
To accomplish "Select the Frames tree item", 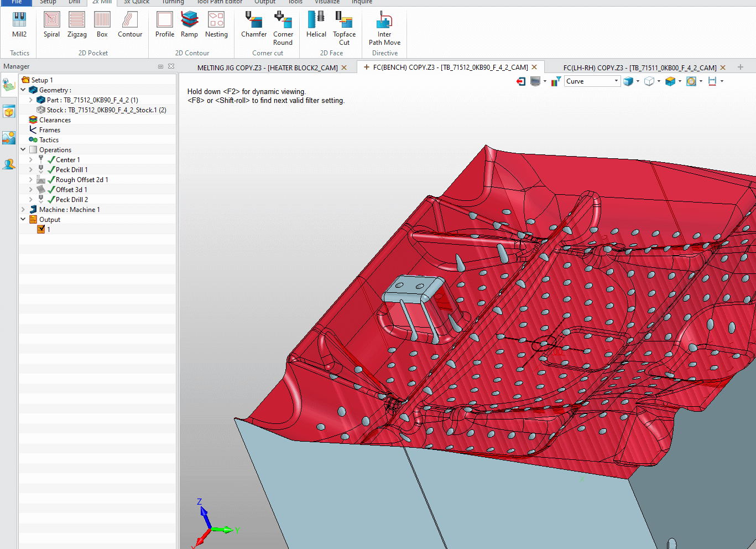I will click(x=50, y=130).
